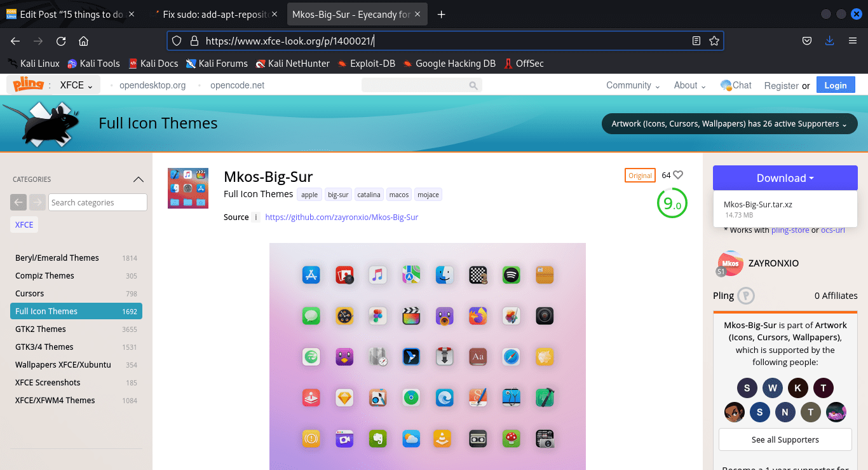The width and height of the screenshot is (868, 470).
Task: Collapse the Categories panel chevron
Action: pos(139,179)
